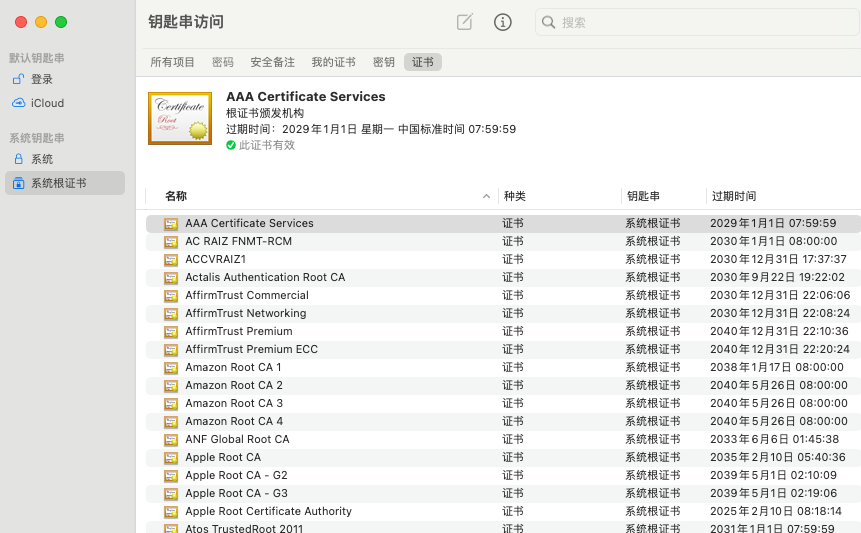Click expiry date 2033年6月6日 01:45:38
Image resolution: width=861 pixels, height=533 pixels.
pos(774,439)
